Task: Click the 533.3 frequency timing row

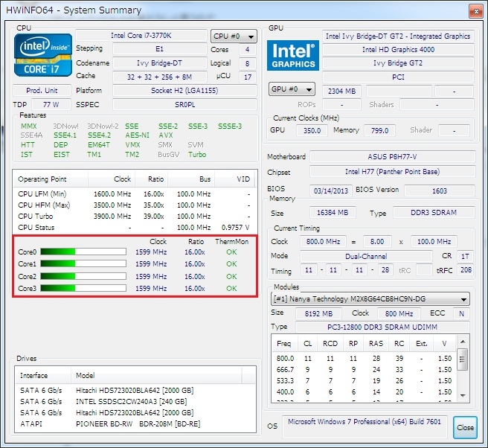Action: pos(364,381)
